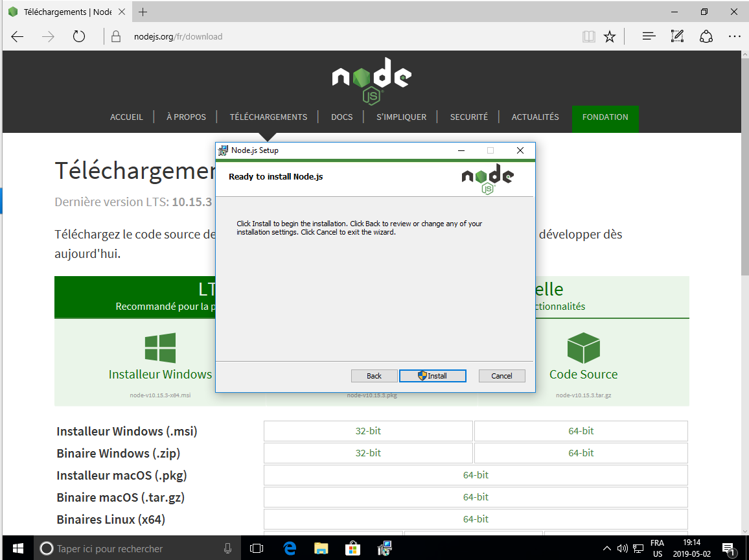Screen dimensions: 749x560
Task: Go back to the previous browser page
Action: point(17,37)
